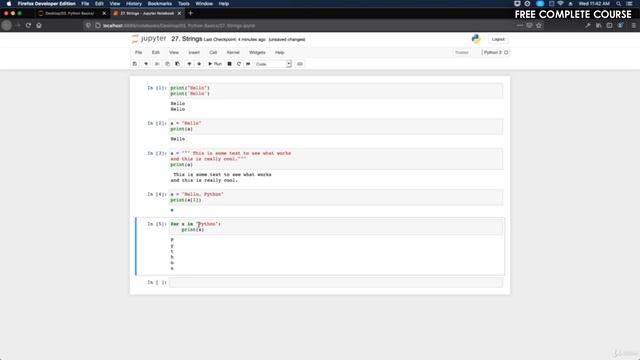Click the Jupyter logo to go home
The image size is (640, 360).
coord(149,39)
